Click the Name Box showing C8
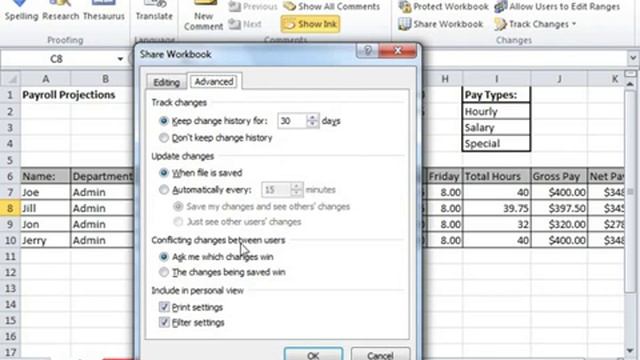 (x=56, y=59)
